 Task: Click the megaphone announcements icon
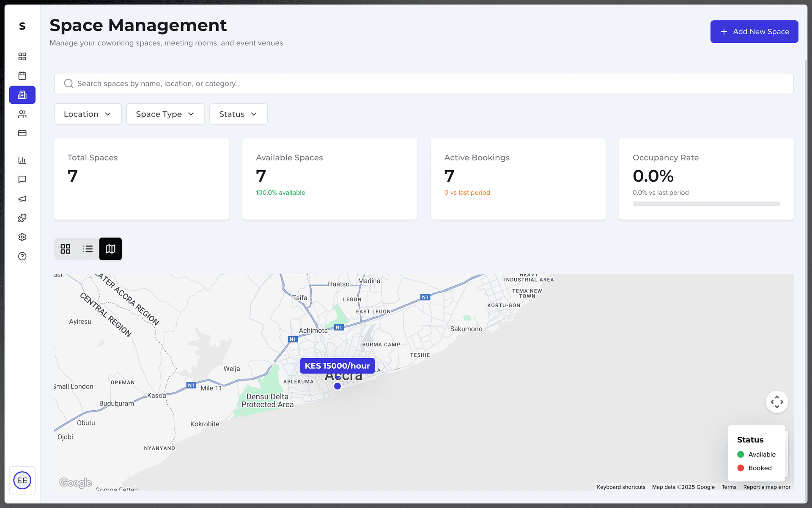coord(22,199)
